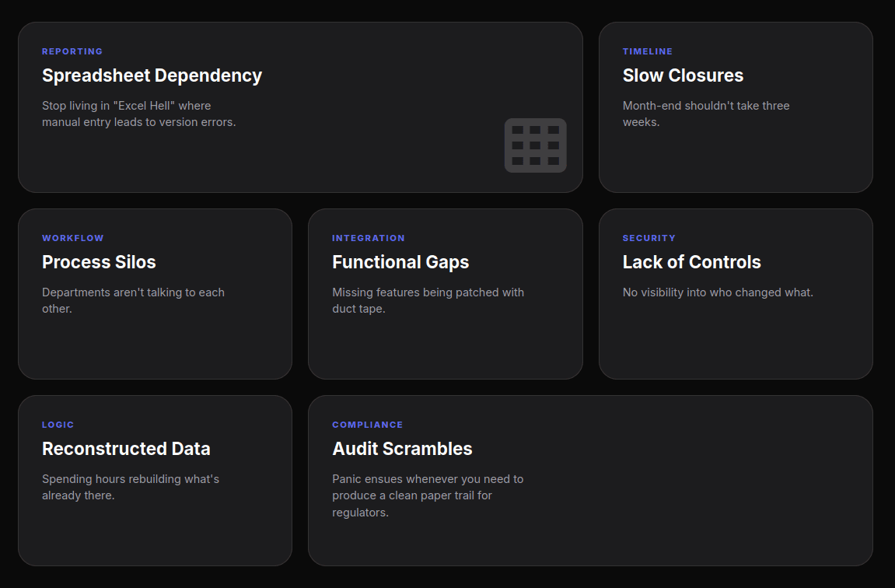Select the Lack of Controls heading
Image resolution: width=895 pixels, height=588 pixels.
point(691,262)
